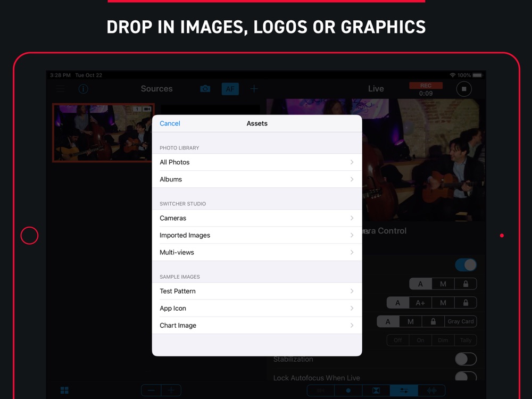Enable the Stabilization switch
Image resolution: width=532 pixels, height=399 pixels.
pos(466,359)
